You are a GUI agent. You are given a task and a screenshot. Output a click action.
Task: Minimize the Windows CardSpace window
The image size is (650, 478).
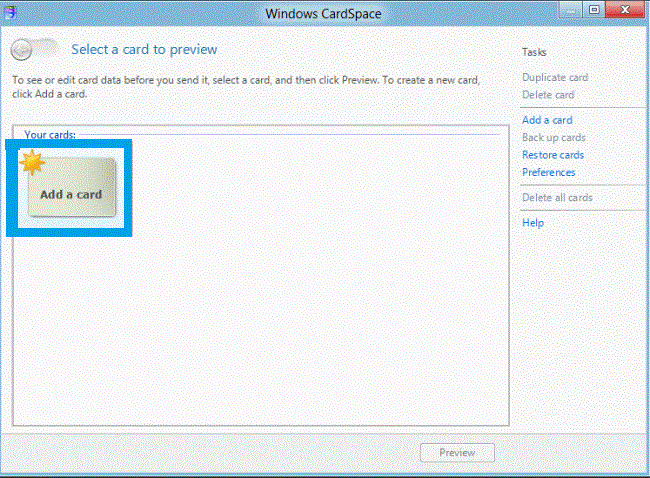tap(571, 10)
